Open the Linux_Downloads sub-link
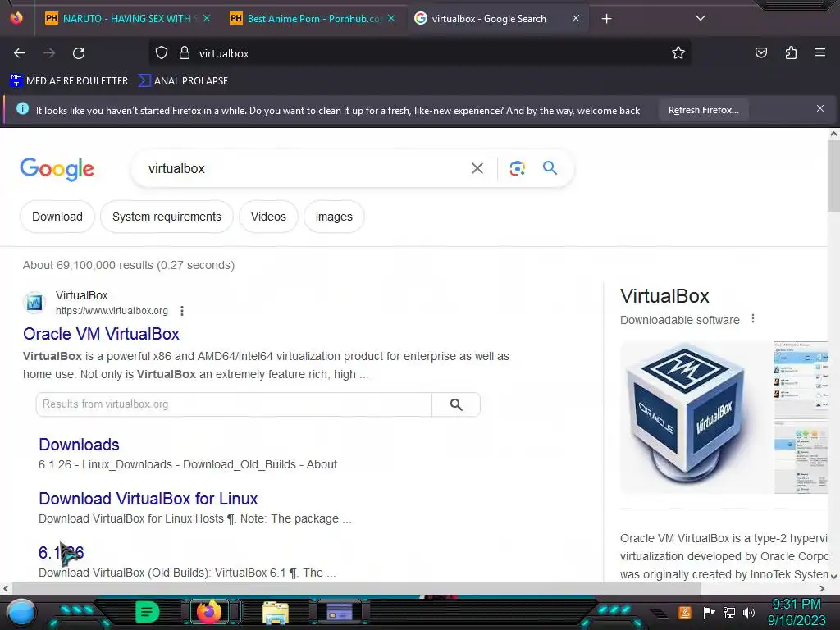Screen dimensions: 840x630 pos(127,464)
